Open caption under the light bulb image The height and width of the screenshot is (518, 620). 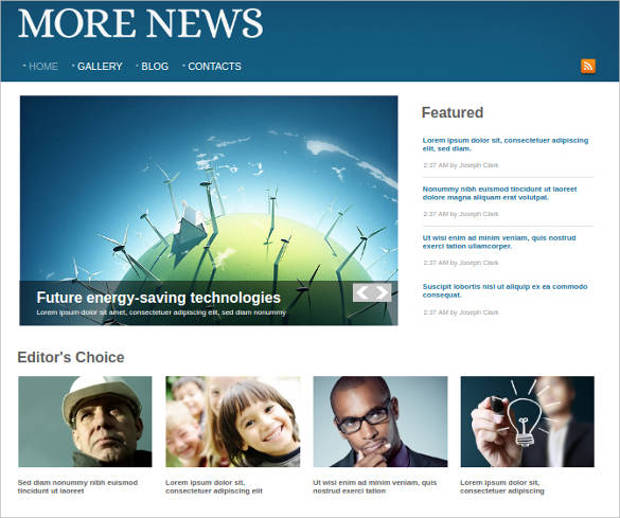[502, 486]
